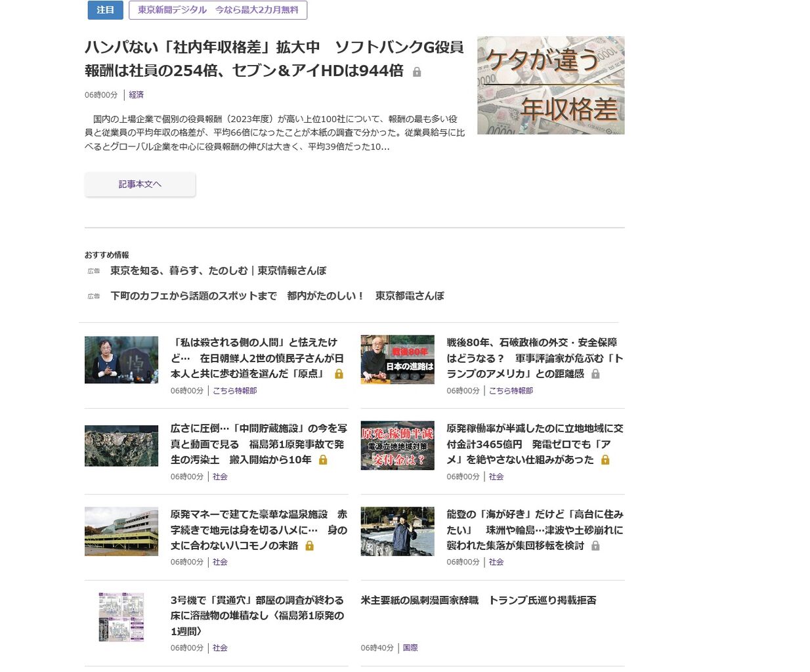
Task: Click the おすすめ情報 heading
Action: tap(107, 255)
